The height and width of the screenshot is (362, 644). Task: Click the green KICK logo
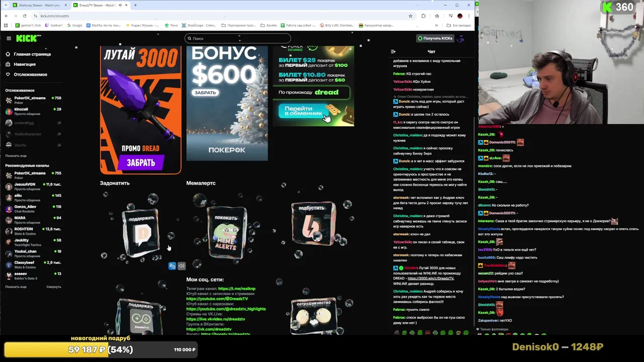pos(27,38)
